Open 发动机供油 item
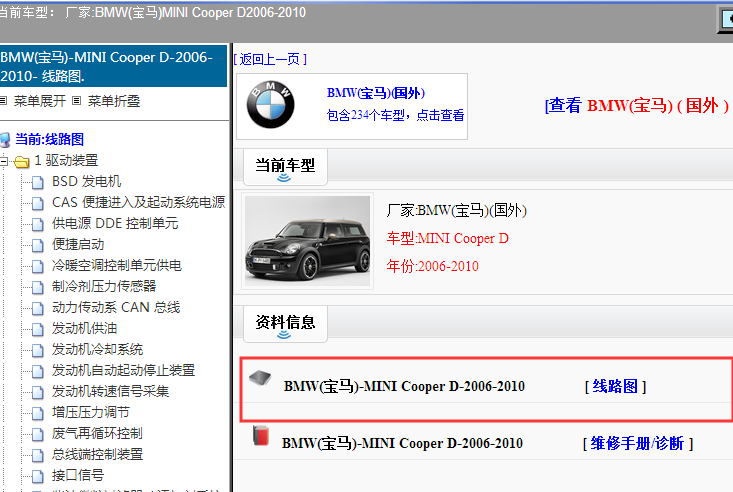Screen dimensions: 733x492 (85, 328)
